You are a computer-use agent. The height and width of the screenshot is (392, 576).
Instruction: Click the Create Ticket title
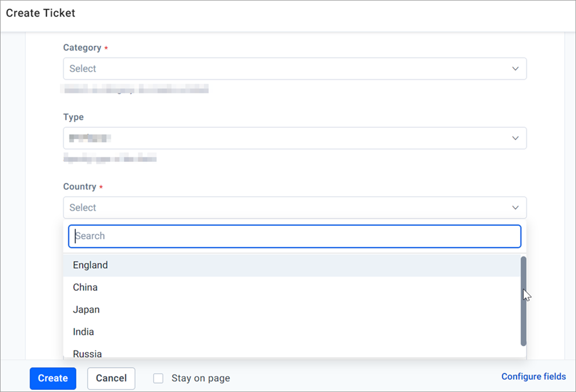tap(40, 13)
